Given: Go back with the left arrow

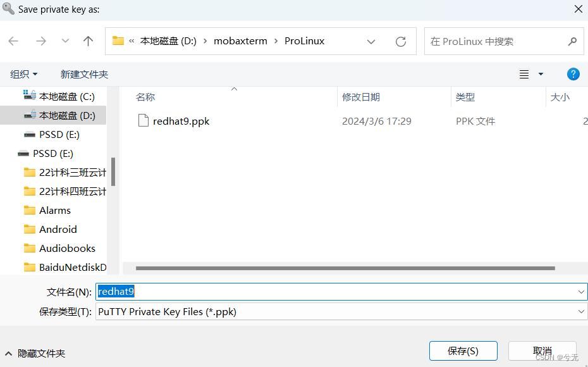Looking at the screenshot, I should tap(13, 41).
